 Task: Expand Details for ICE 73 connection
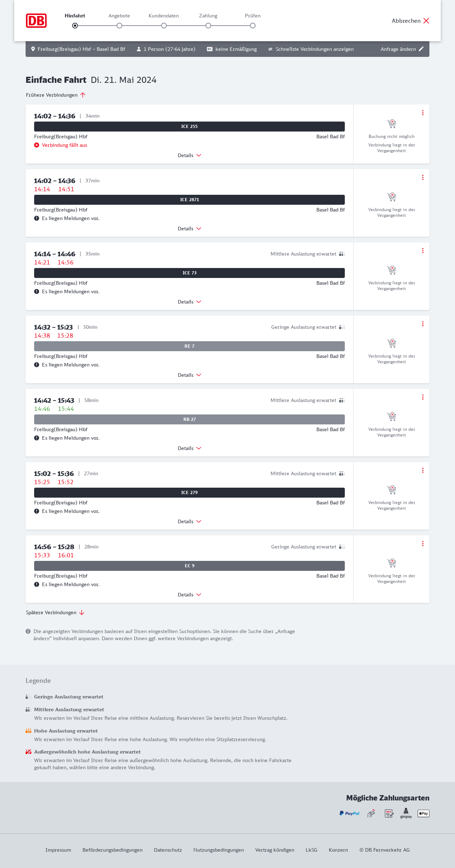click(x=189, y=302)
